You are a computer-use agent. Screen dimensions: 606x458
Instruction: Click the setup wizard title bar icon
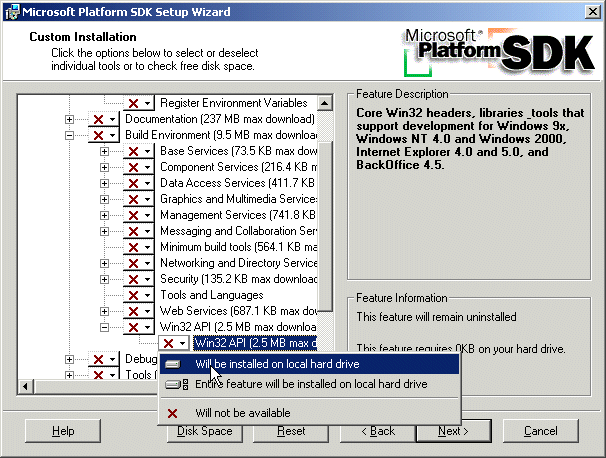pos(12,12)
